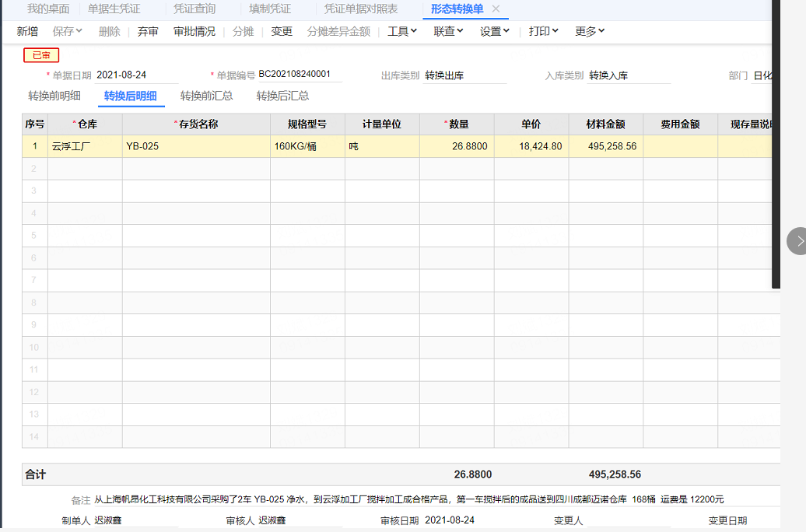
Task: Select the 云浮工厂 warehouse cell
Action: pyautogui.click(x=85, y=146)
